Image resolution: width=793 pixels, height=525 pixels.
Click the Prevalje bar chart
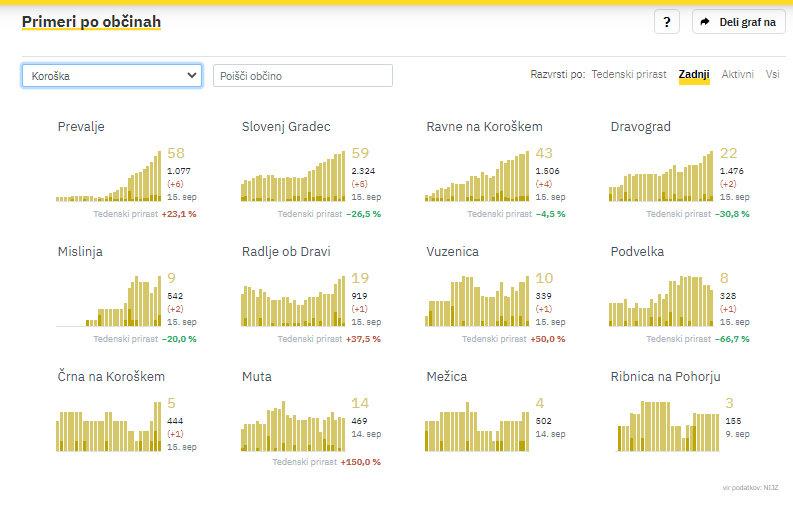click(x=108, y=176)
